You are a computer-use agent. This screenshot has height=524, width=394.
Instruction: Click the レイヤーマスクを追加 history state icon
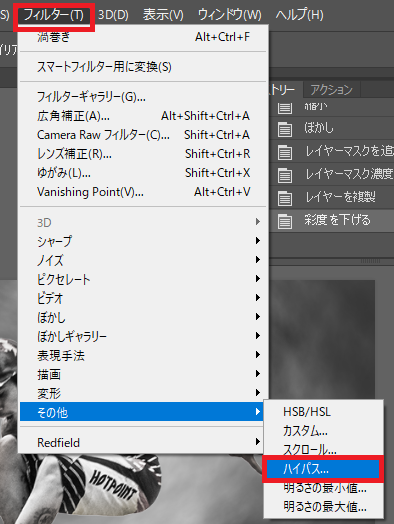point(285,152)
